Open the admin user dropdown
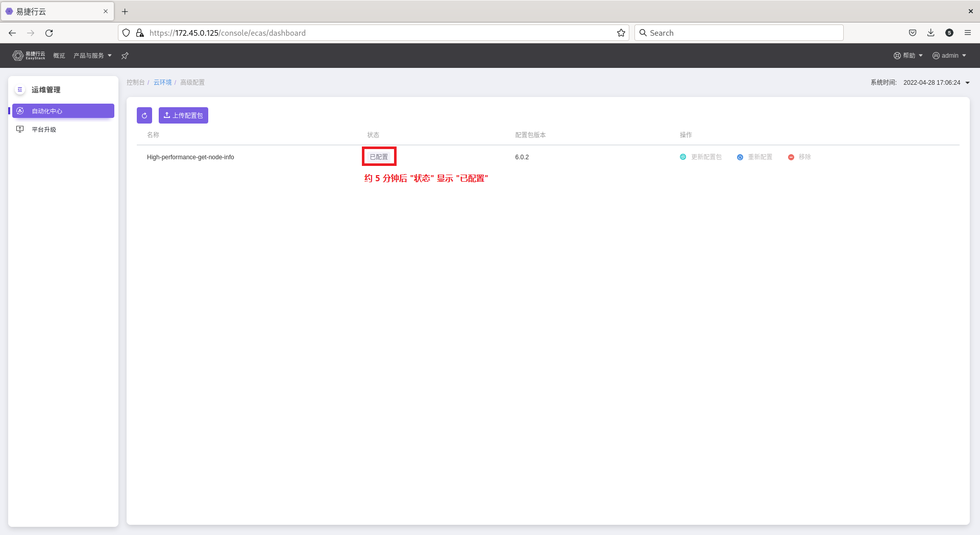This screenshot has width=980, height=535. (949, 56)
